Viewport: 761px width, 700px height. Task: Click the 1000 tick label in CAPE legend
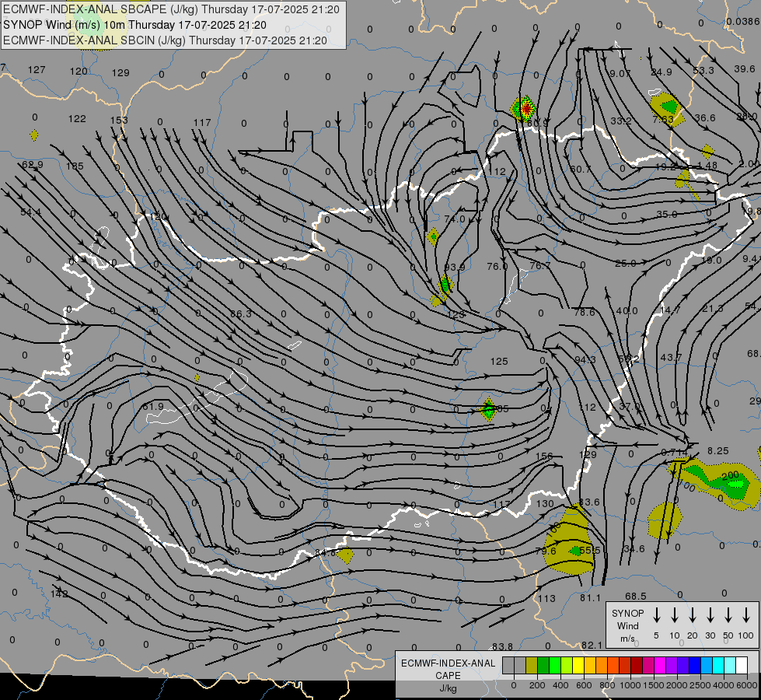pos(630,685)
